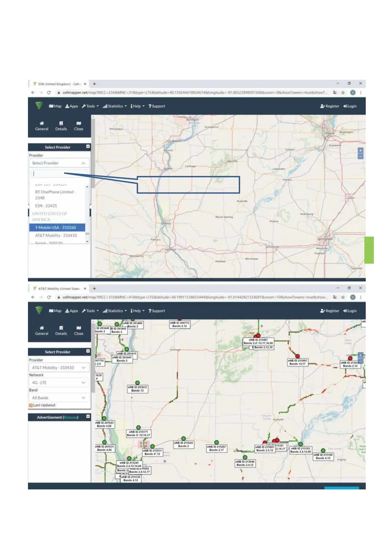
Task: Click Apps nav item in bottom AT&T window
Action: click(71, 311)
